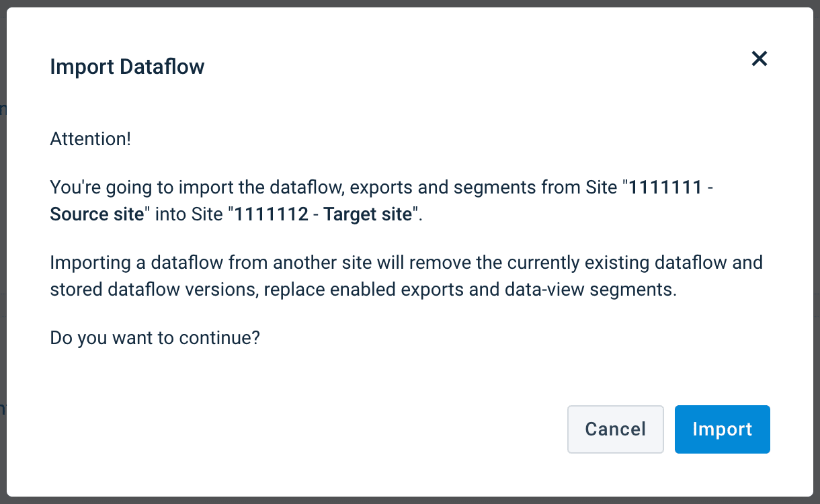Click the "Import Dataflow" dialog title
The height and width of the screenshot is (504, 820).
click(x=127, y=67)
